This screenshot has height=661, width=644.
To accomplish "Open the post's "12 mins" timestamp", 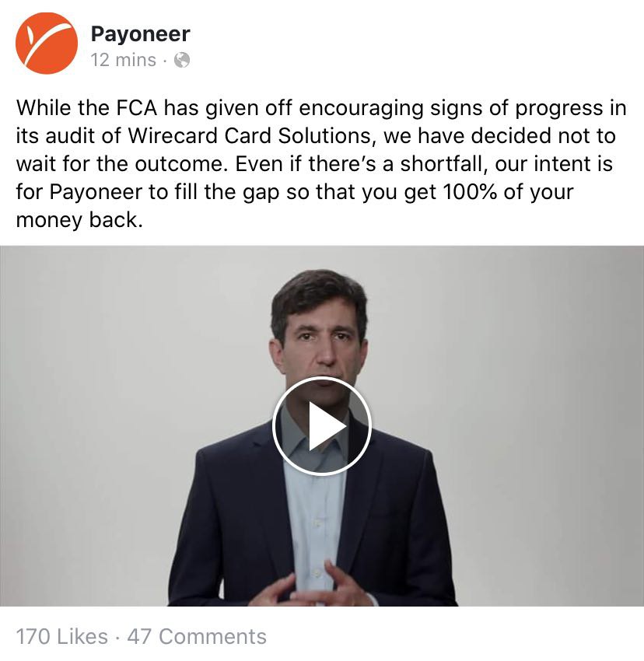I will (123, 60).
